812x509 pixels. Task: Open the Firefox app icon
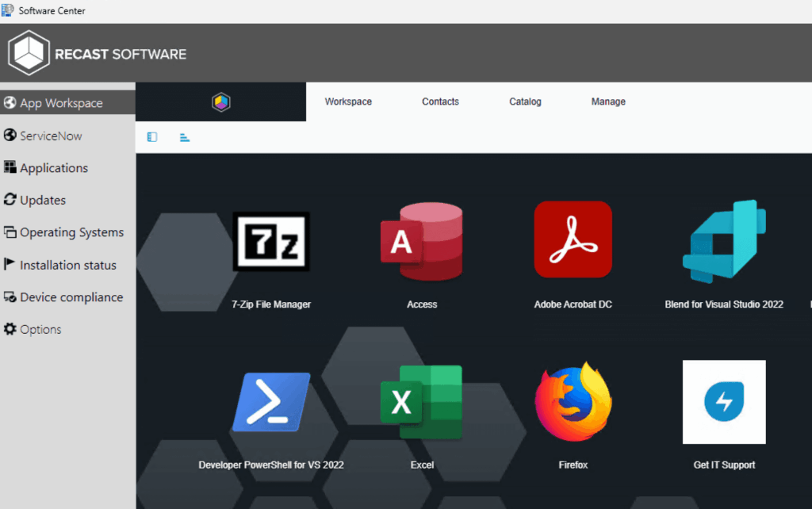[573, 402]
